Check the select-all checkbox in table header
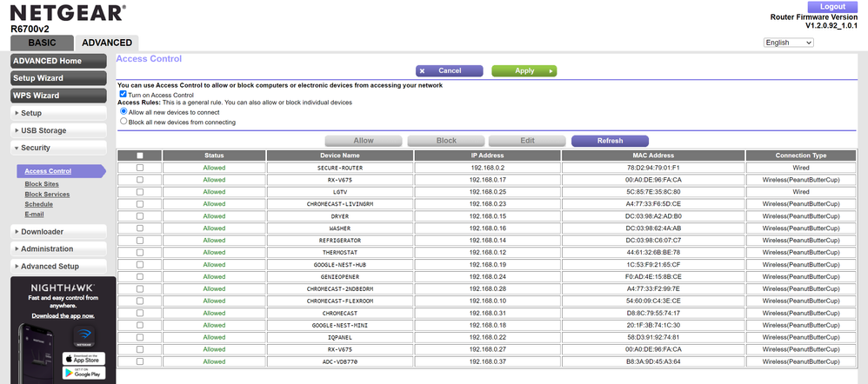Viewport: 868px width, 384px height. click(139, 156)
